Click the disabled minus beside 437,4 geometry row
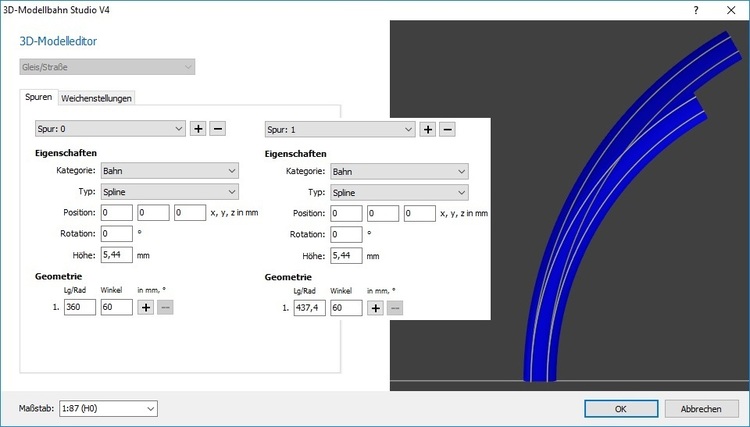 pos(395,308)
